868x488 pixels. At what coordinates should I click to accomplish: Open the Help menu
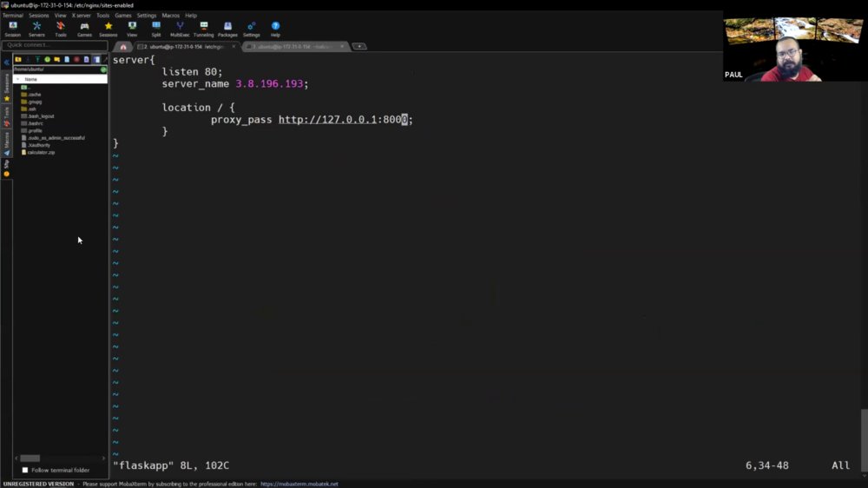pos(191,16)
